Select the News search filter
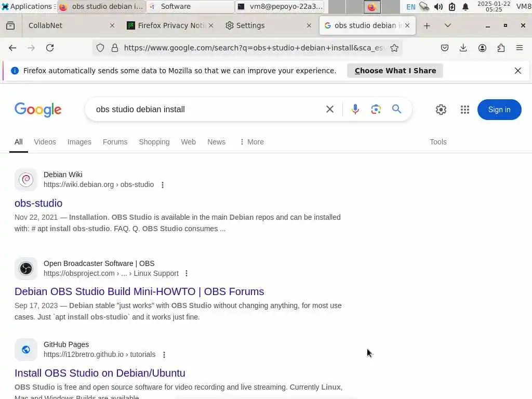This screenshot has width=532, height=399. pos(216,142)
